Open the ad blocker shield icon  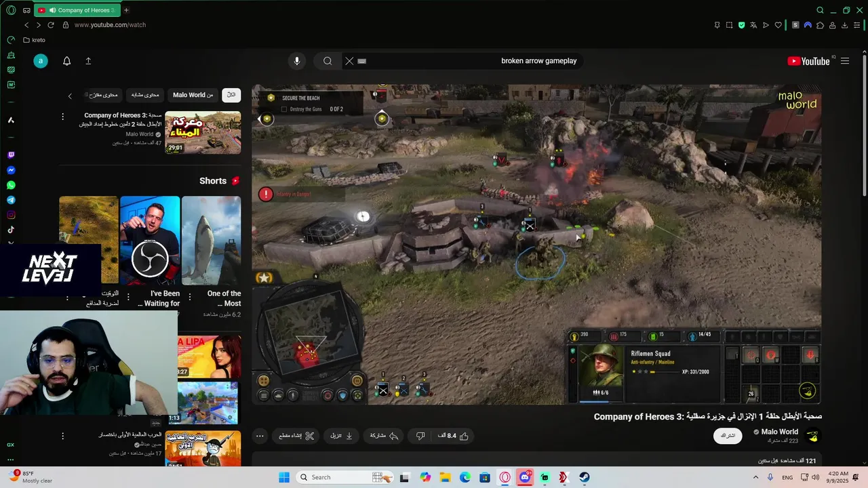pos(741,25)
